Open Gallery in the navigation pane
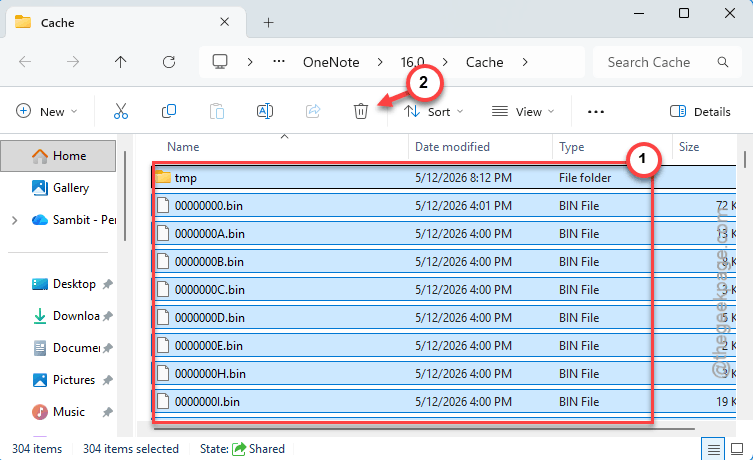 pos(60,188)
